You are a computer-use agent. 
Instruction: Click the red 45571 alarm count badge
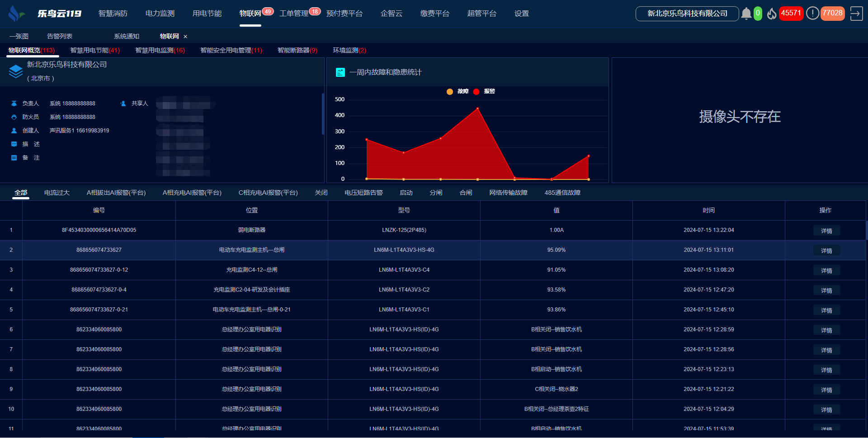point(791,13)
